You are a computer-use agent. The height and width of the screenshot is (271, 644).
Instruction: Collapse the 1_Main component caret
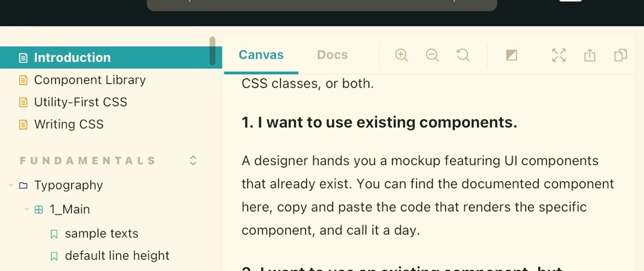point(26,210)
